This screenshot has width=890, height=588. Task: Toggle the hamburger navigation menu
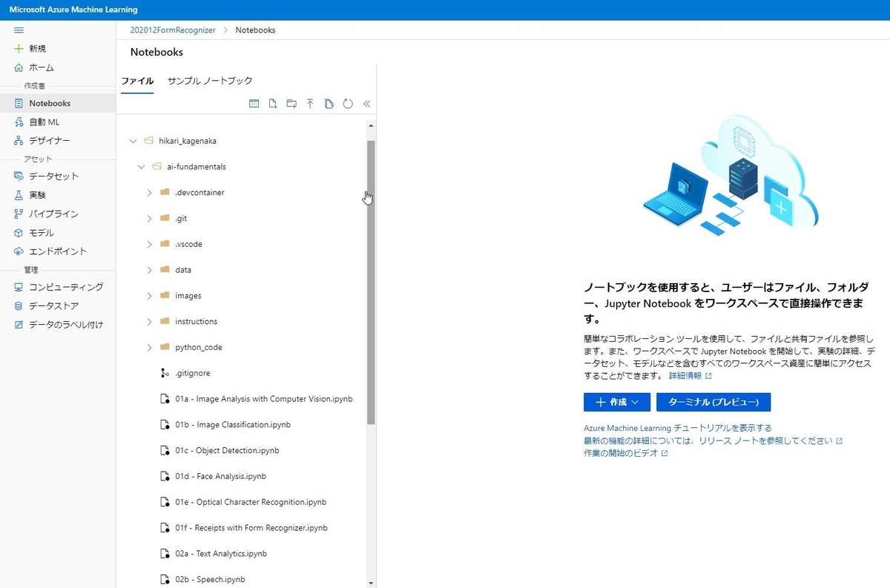coord(19,30)
